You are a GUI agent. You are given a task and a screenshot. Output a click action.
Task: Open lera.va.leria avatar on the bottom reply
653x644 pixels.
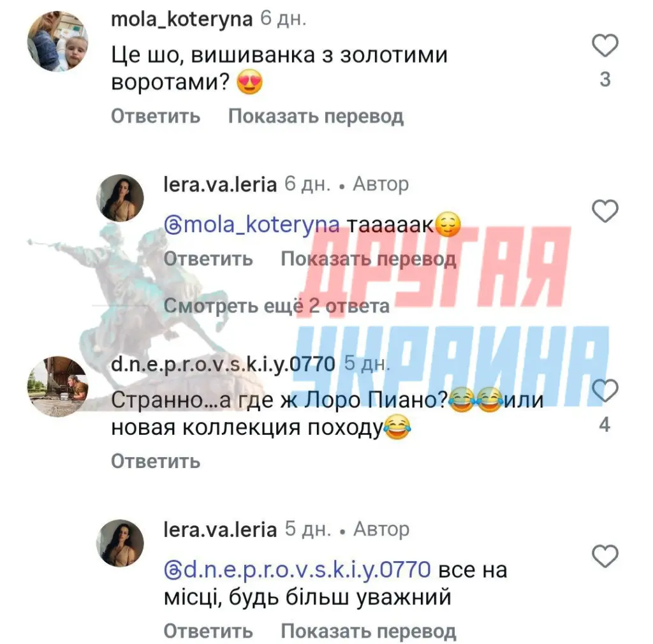point(120,543)
